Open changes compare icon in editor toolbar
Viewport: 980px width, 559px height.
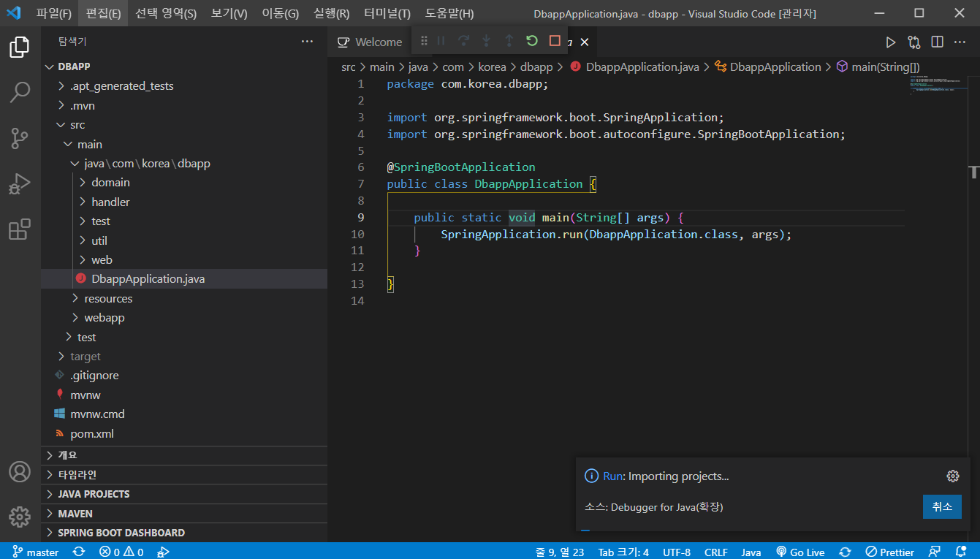[914, 42]
